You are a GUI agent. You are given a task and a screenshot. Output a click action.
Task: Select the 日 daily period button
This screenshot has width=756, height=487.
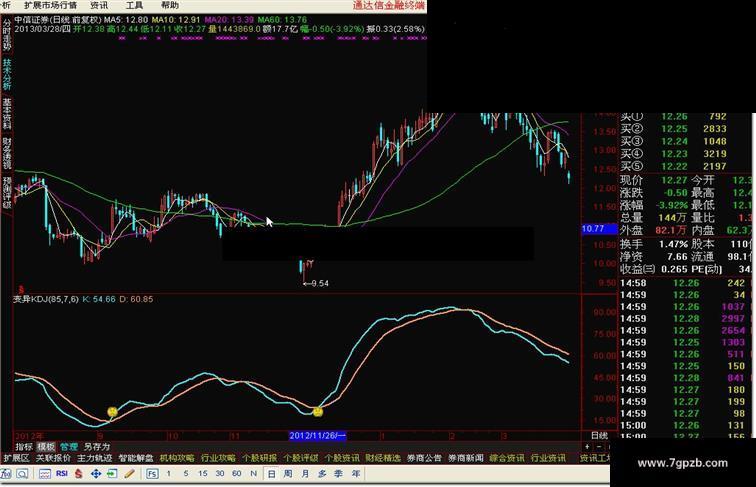tap(271, 473)
